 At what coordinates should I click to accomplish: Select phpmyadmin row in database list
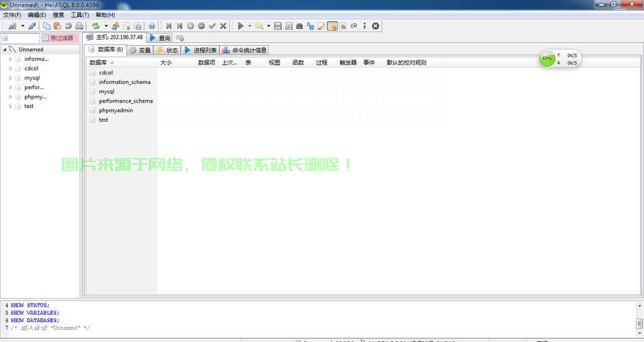[x=116, y=110]
